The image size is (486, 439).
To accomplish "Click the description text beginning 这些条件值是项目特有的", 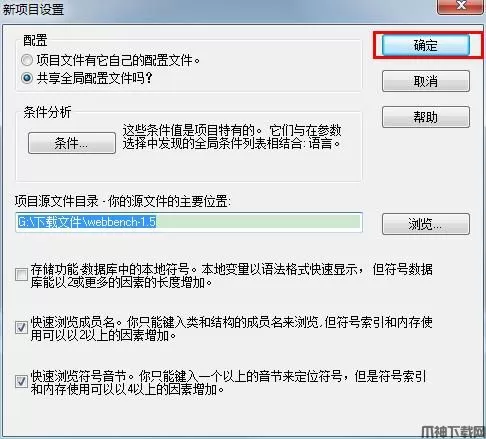I will [232, 137].
